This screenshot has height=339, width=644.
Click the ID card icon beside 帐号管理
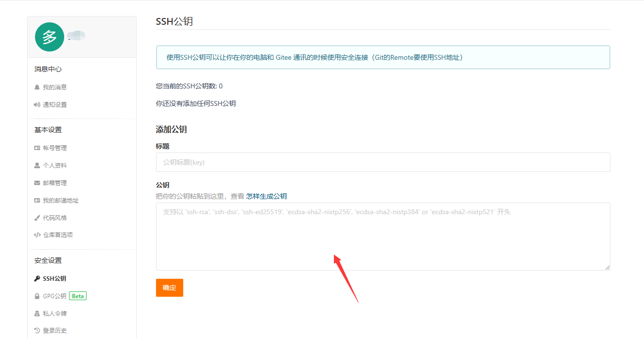coord(37,148)
